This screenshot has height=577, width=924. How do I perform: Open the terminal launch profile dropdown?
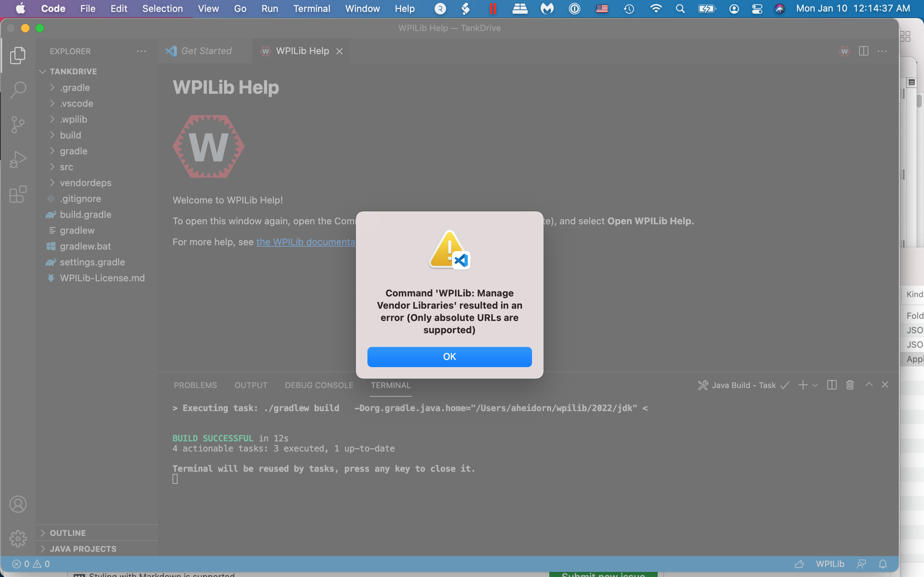[x=816, y=385]
